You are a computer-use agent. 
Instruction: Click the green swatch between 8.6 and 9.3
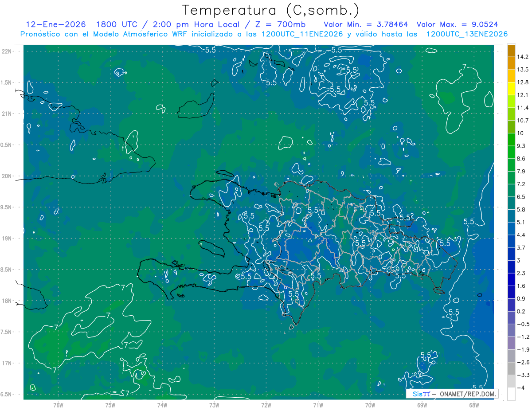[x=511, y=153]
